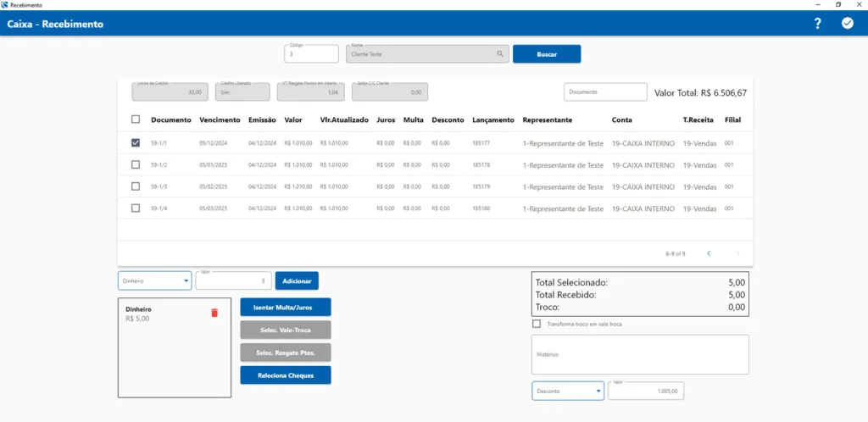The width and height of the screenshot is (868, 422).
Task: Select document 59-1/2 checkbox
Action: (x=136, y=164)
